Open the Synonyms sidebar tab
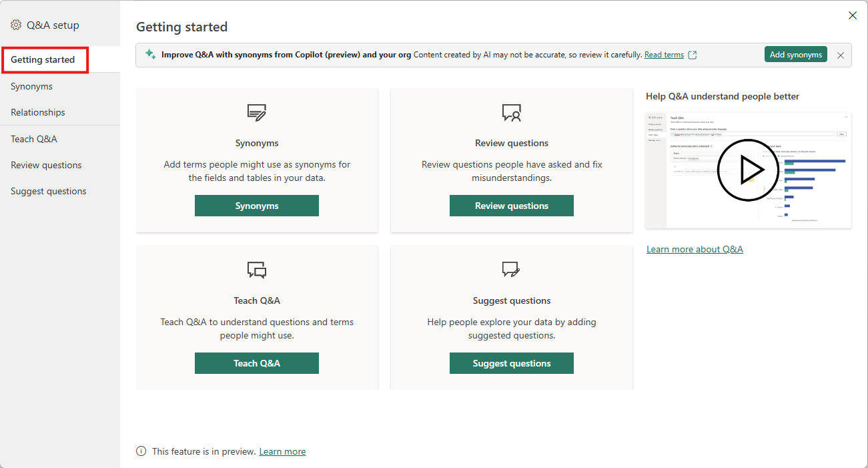The image size is (868, 468). point(31,86)
